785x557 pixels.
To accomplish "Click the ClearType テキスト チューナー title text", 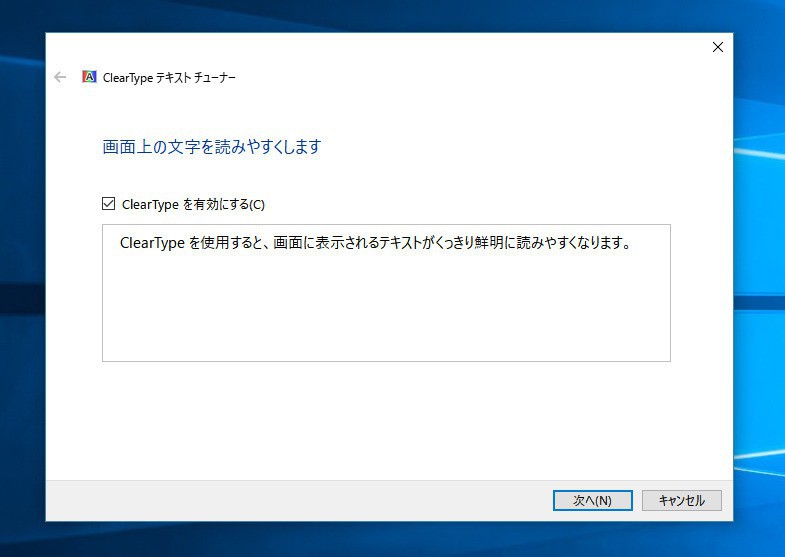I will point(169,78).
